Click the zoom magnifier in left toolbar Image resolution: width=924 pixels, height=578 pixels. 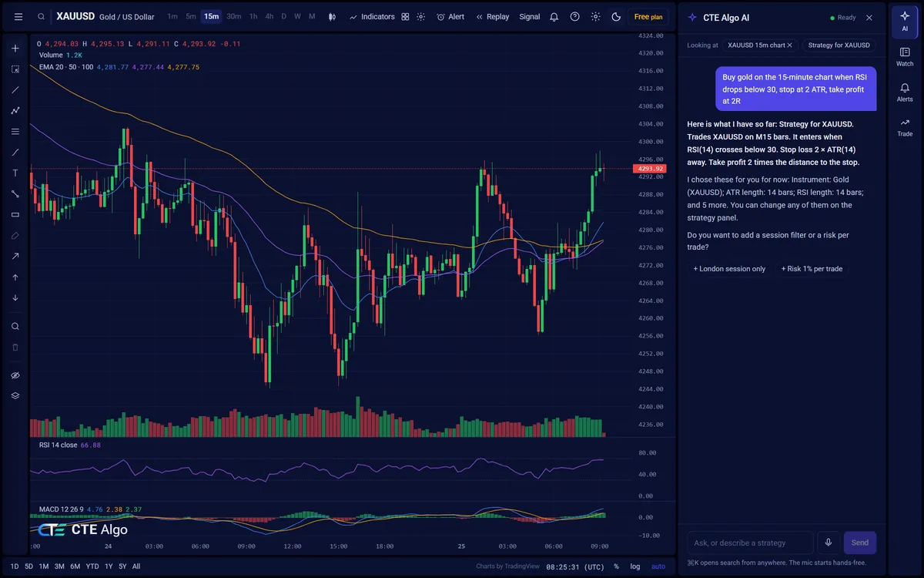point(15,327)
